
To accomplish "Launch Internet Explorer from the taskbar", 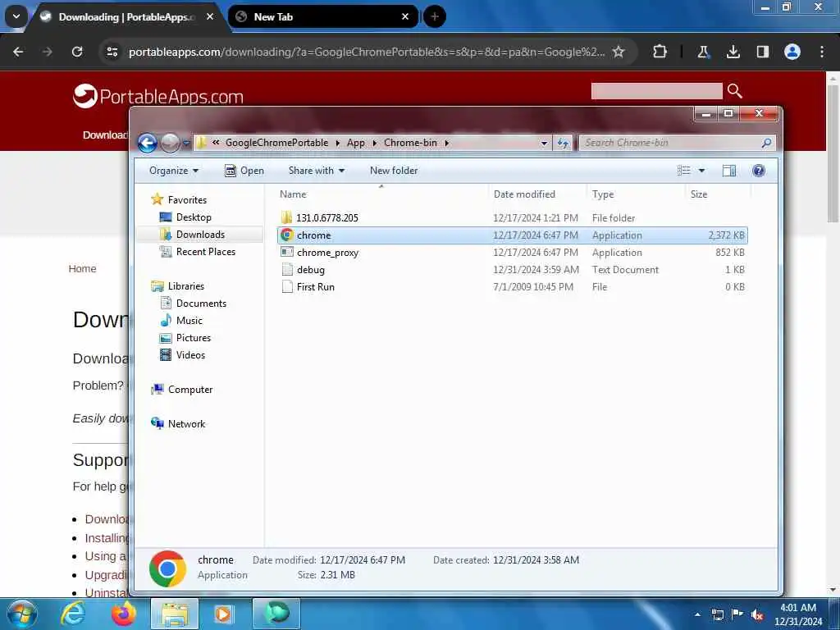I will coord(73,614).
